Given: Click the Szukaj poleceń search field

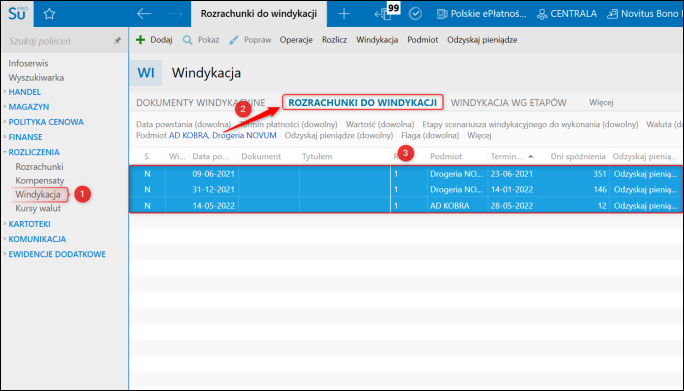Looking at the screenshot, I should (59, 41).
